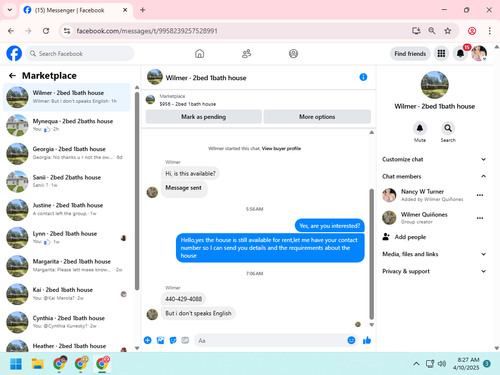
Task: Expand Privacy & support section
Action: point(434,271)
